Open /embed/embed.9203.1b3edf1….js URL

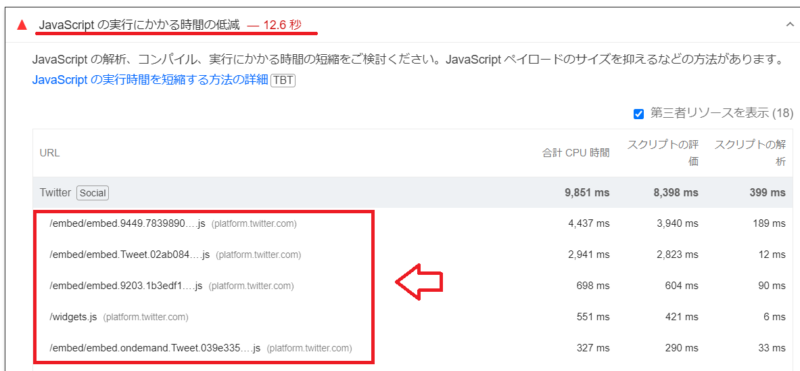126,286
